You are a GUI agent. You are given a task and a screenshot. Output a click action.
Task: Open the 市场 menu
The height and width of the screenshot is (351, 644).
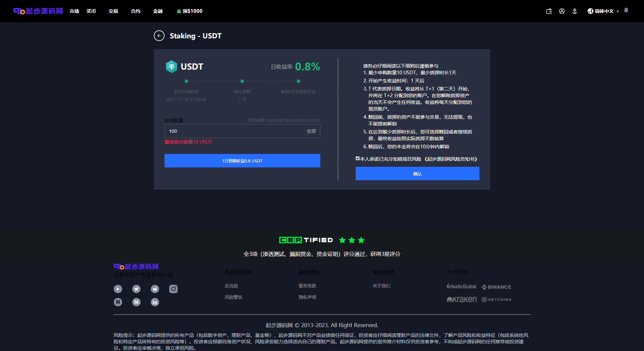74,11
